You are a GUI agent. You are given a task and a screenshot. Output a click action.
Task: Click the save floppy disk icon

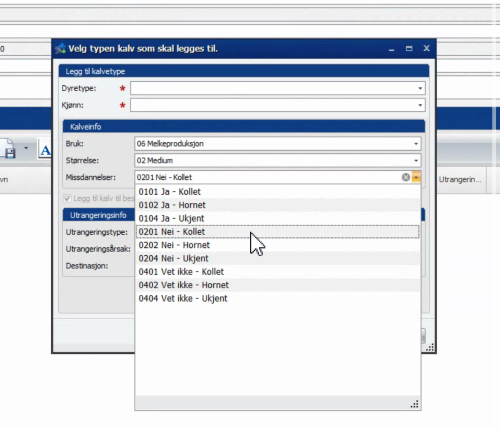[9, 149]
